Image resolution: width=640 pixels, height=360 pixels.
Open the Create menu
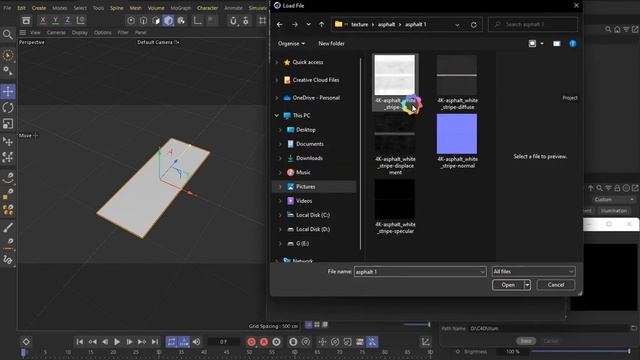pyautogui.click(x=39, y=8)
